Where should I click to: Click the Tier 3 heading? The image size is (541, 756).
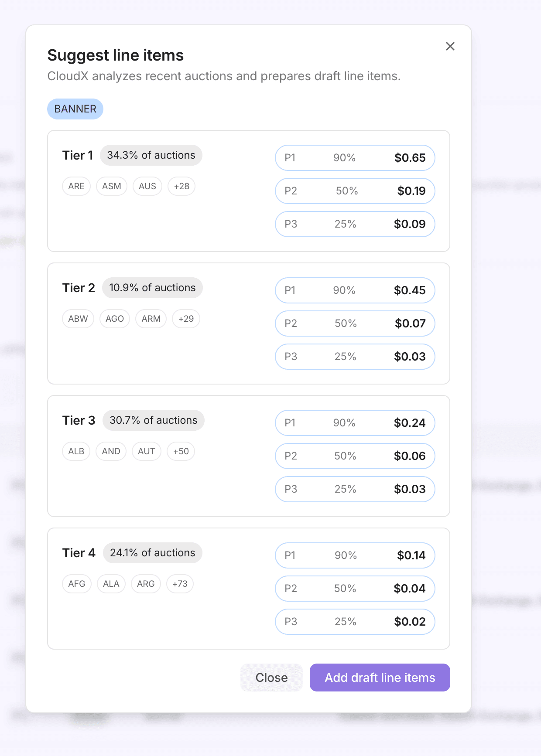click(79, 421)
